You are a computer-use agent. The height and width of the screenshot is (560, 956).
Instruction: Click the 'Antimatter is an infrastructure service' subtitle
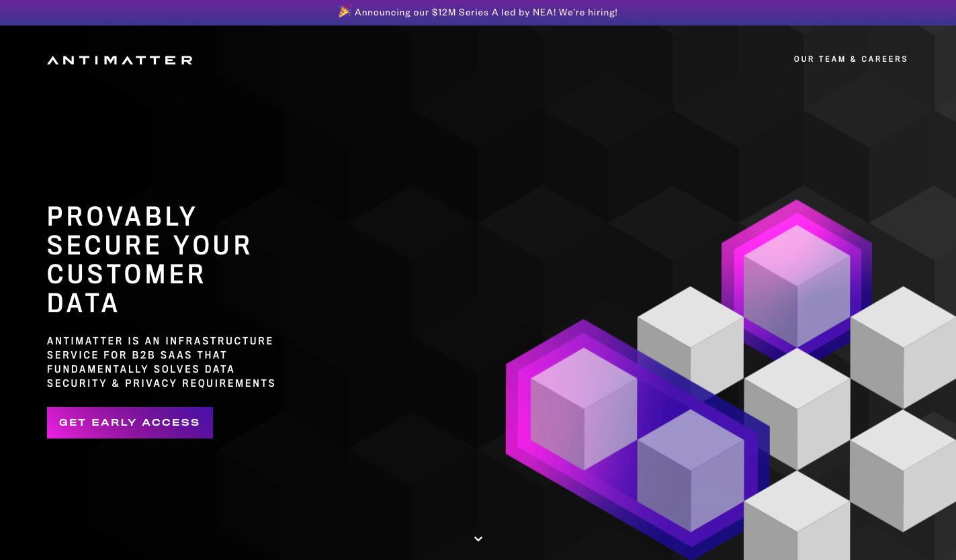pyautogui.click(x=161, y=362)
